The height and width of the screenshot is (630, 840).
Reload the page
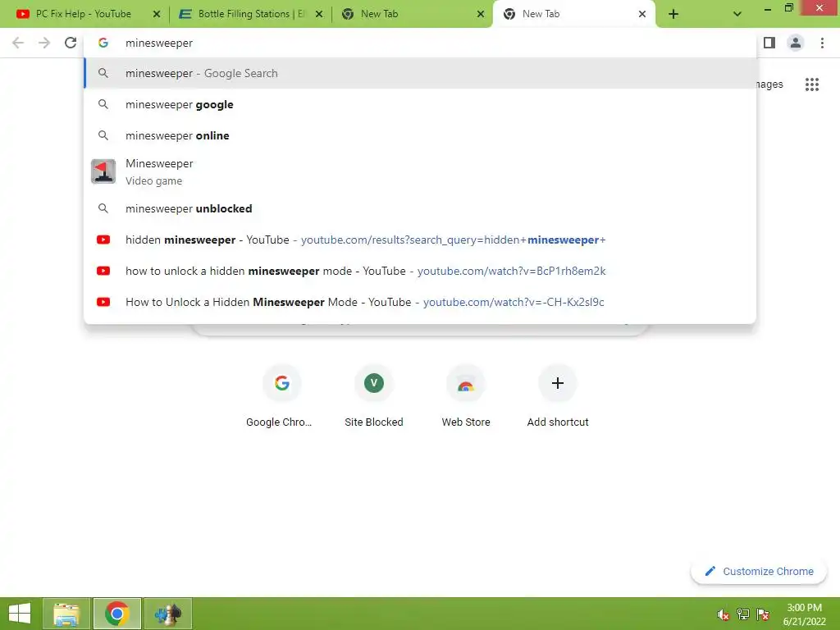coord(71,43)
